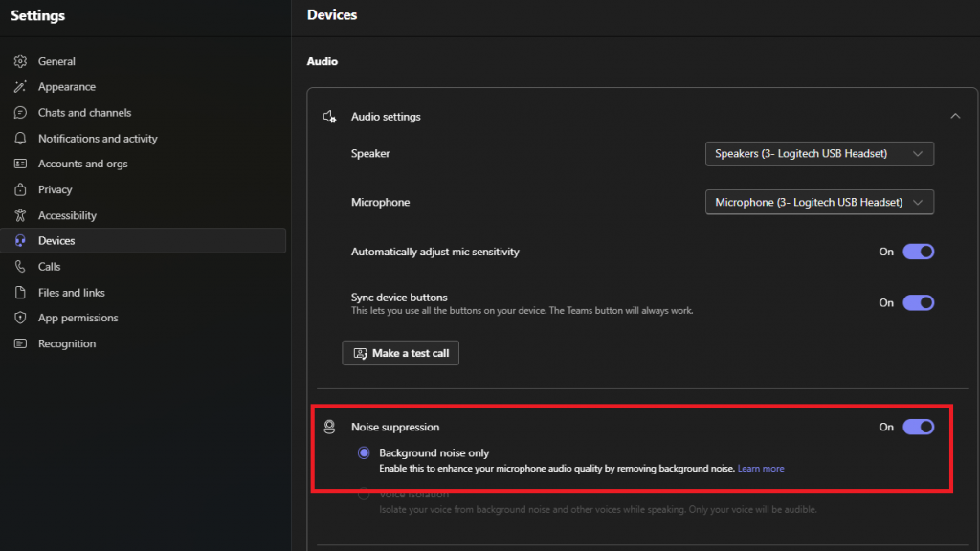
Task: Open the Speaker device dropdown
Action: [819, 153]
